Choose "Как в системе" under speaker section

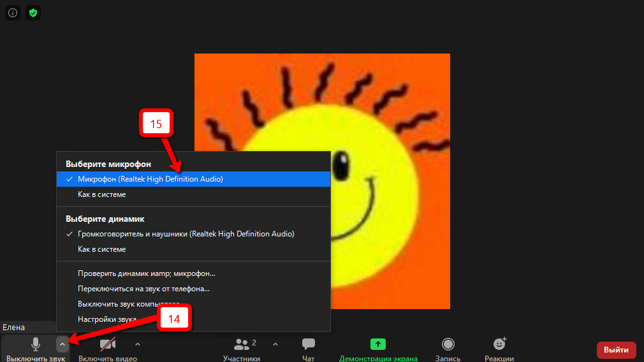102,249
